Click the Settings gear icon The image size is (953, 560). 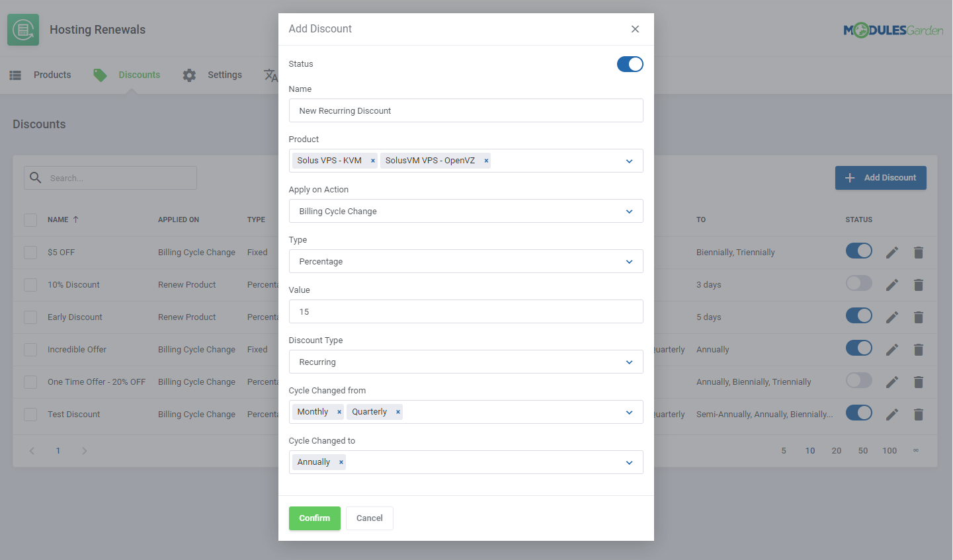[x=189, y=75]
